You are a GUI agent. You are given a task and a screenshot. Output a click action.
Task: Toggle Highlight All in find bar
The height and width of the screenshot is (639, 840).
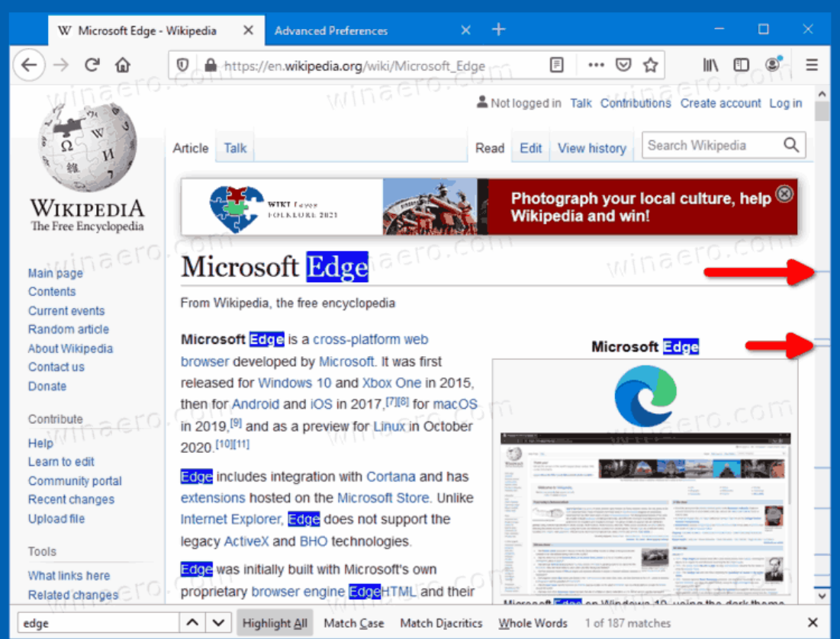(x=275, y=623)
